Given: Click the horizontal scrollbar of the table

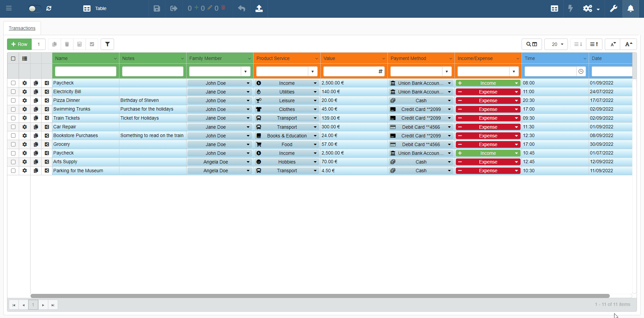Looking at the screenshot, I should pyautogui.click(x=320, y=296).
